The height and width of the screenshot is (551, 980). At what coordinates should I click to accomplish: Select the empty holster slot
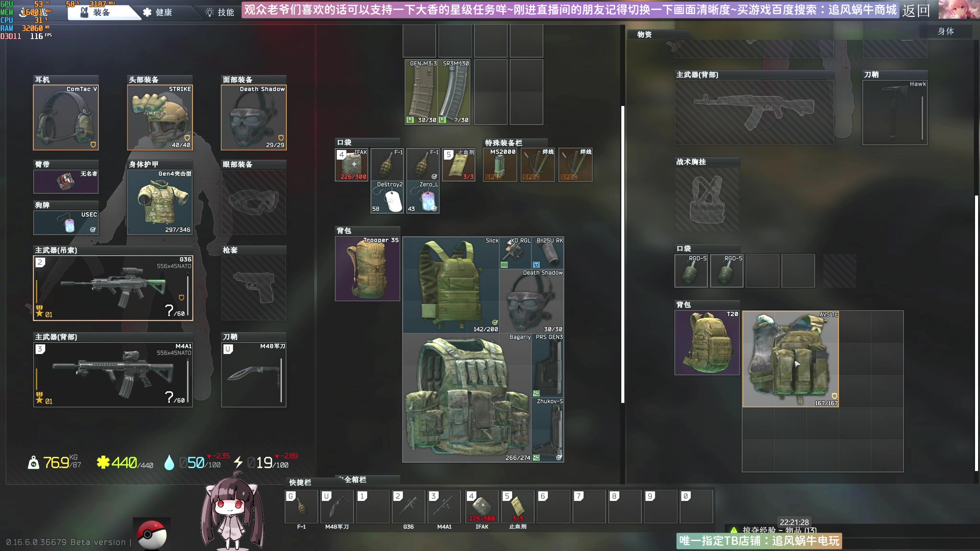[253, 288]
